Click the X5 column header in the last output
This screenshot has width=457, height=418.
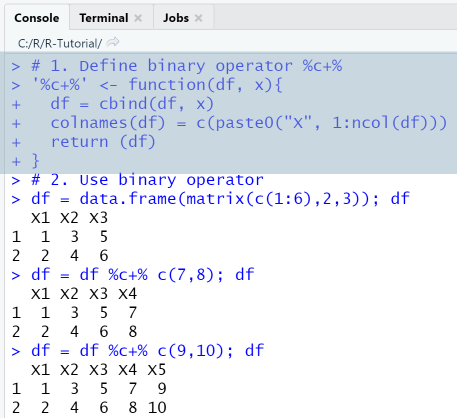(157, 370)
